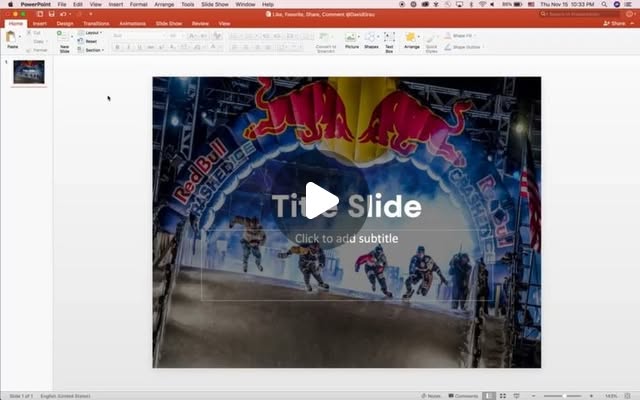
Task: Open the Layout dropdown
Action: (90, 33)
